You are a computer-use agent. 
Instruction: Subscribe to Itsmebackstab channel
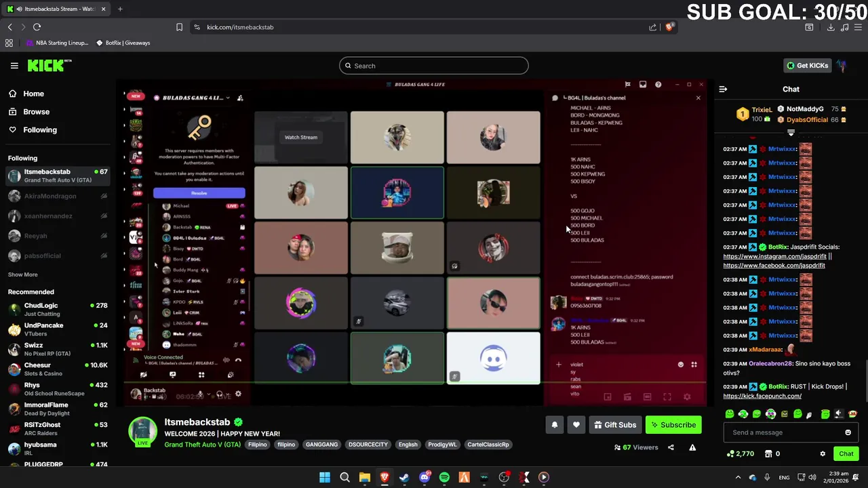pyautogui.click(x=673, y=425)
